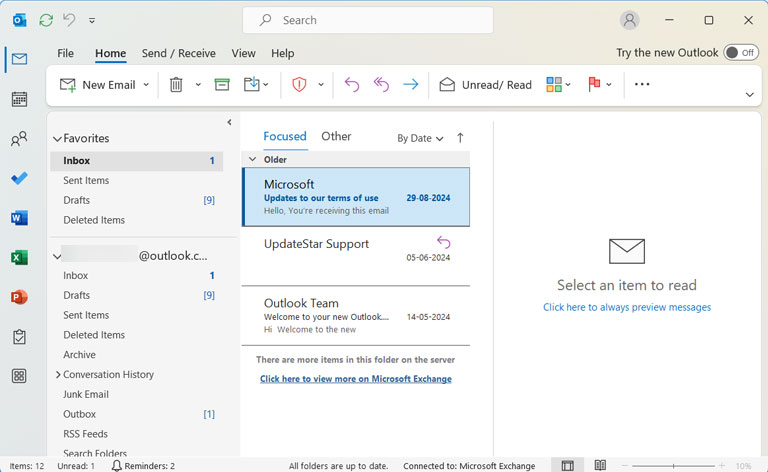Viewport: 768px width, 472px height.
Task: Click the Reminders bell in status bar
Action: [117, 466]
